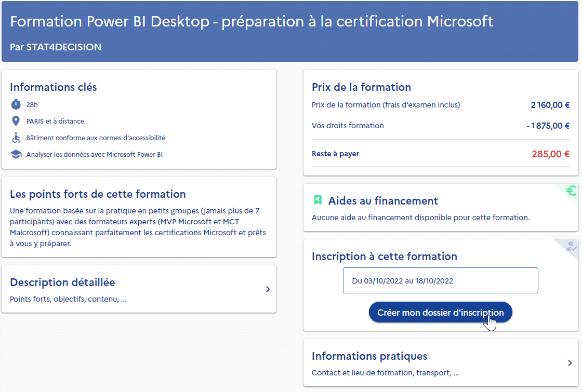Expand the Informations pratiques chevron

(570, 363)
